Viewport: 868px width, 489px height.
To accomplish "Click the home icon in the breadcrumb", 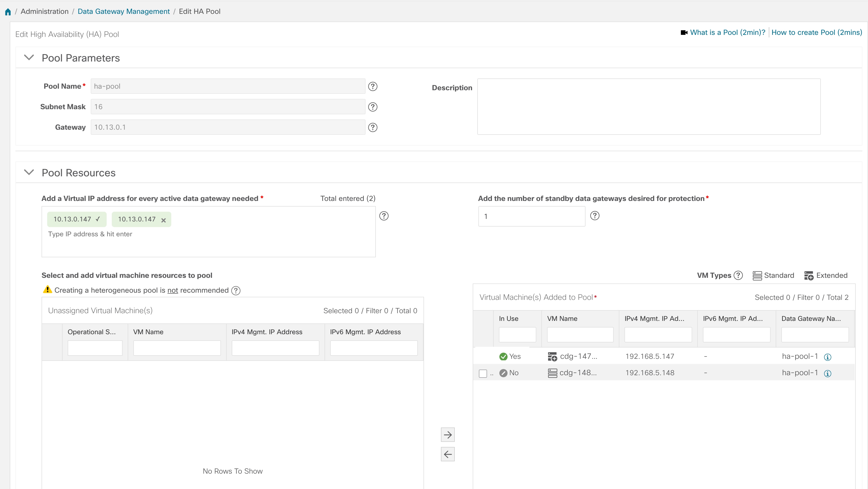I will [8, 11].
